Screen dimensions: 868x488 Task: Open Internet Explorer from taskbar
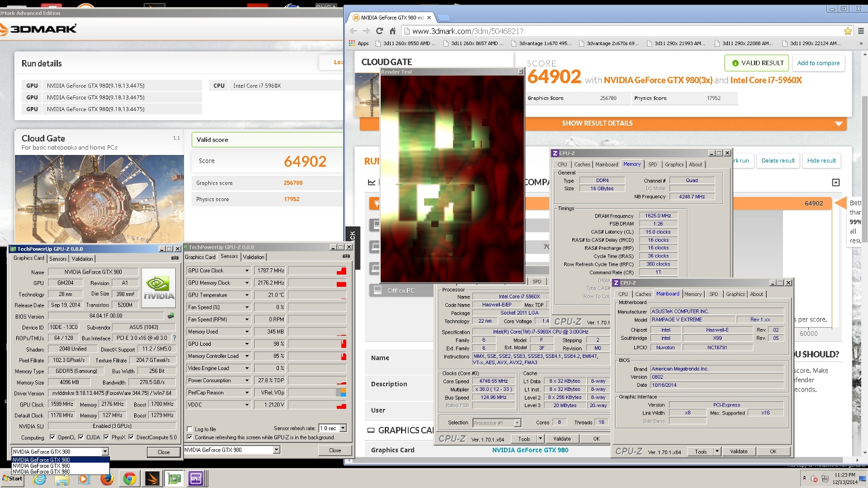[x=40, y=479]
